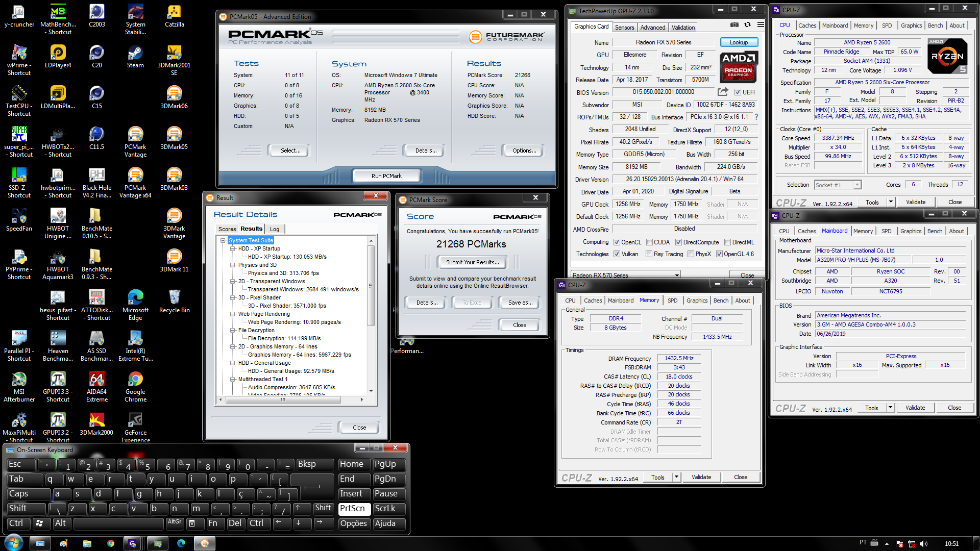
Task: Open the Steam desktop shortcut
Action: 135,56
